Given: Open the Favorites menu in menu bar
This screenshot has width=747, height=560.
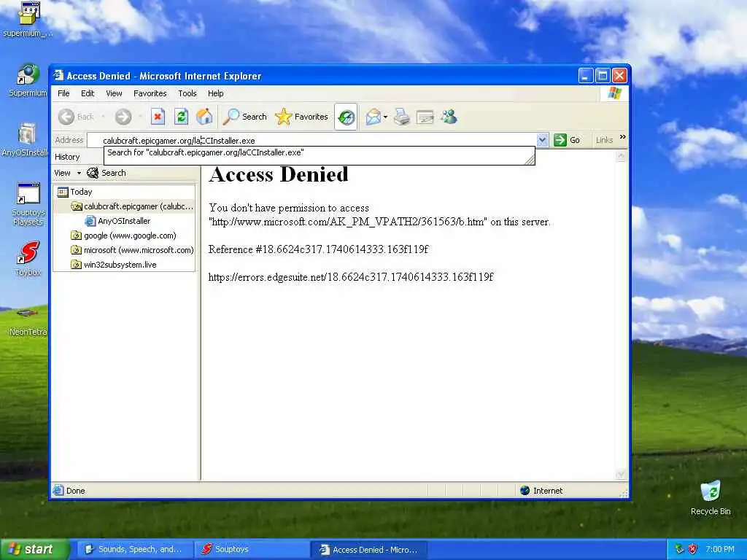Looking at the screenshot, I should coord(150,93).
